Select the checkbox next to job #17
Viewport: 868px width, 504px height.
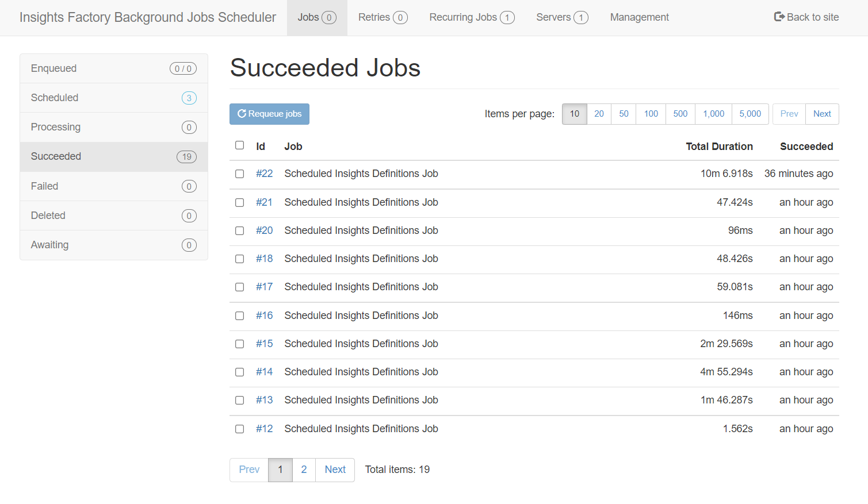pyautogui.click(x=240, y=287)
